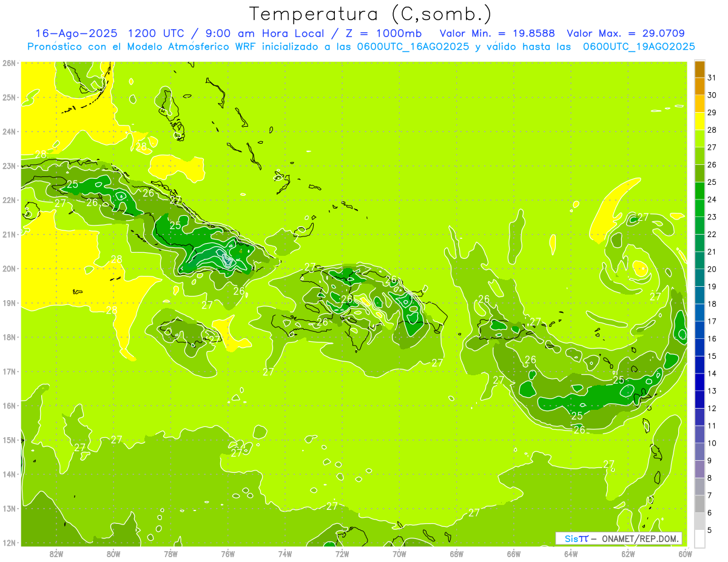
Task: Click the '19N' latitude axis label
Action: 9,303
